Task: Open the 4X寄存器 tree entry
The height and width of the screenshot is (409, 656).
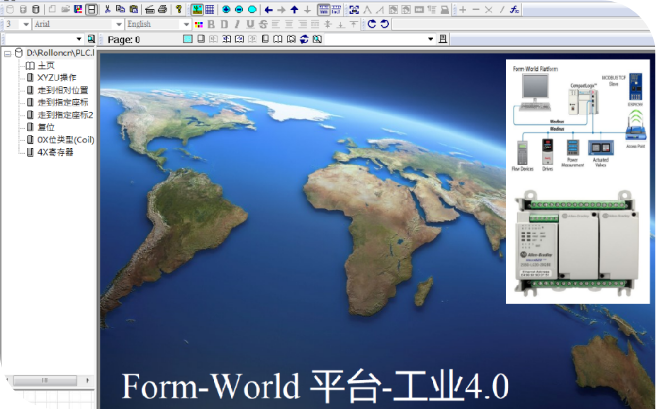Action: pos(54,152)
